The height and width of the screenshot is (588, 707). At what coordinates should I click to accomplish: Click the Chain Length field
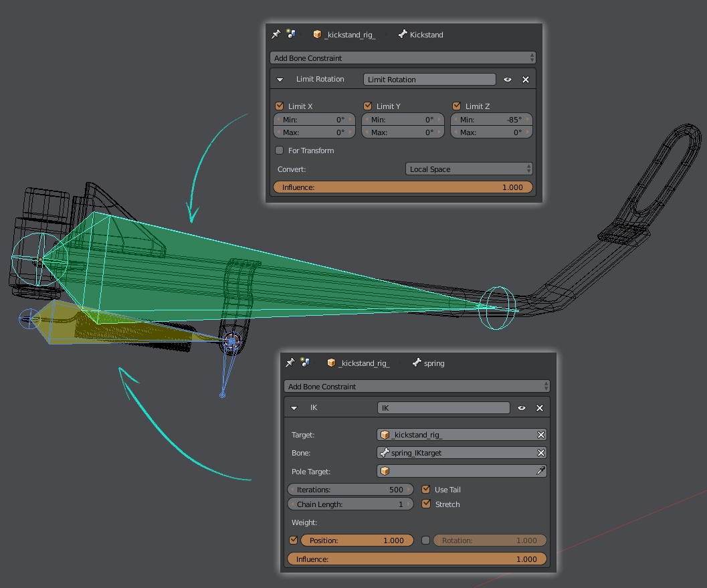350,504
